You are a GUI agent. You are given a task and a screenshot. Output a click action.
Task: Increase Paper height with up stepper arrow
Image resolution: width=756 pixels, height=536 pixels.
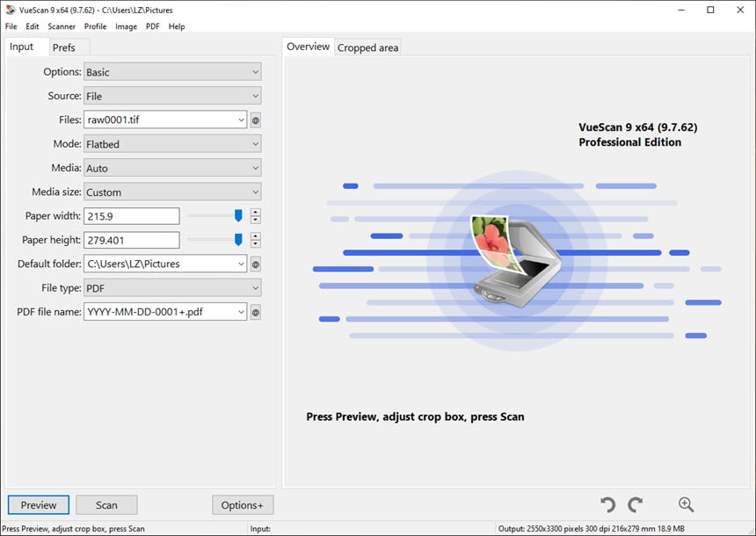[256, 236]
